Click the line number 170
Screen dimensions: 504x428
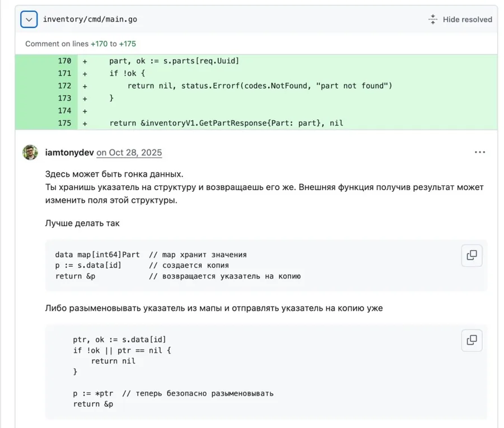click(64, 61)
